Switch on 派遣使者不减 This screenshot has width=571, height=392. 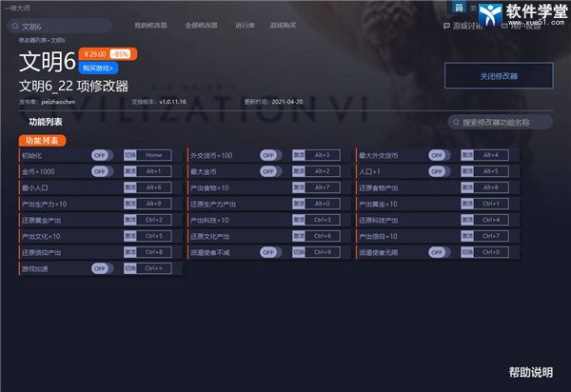tap(270, 252)
